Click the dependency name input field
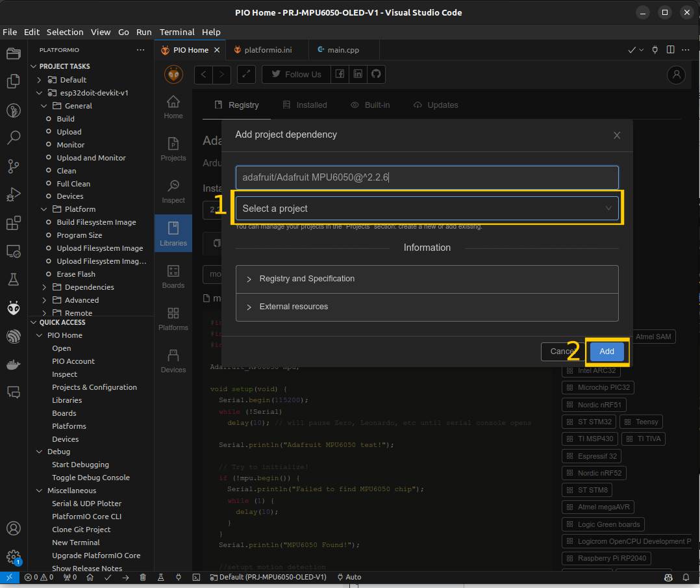Viewport: 700px width, 588px height. click(427, 177)
